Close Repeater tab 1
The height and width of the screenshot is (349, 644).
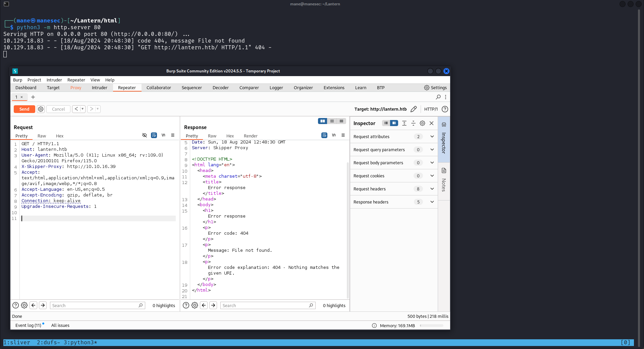(22, 97)
